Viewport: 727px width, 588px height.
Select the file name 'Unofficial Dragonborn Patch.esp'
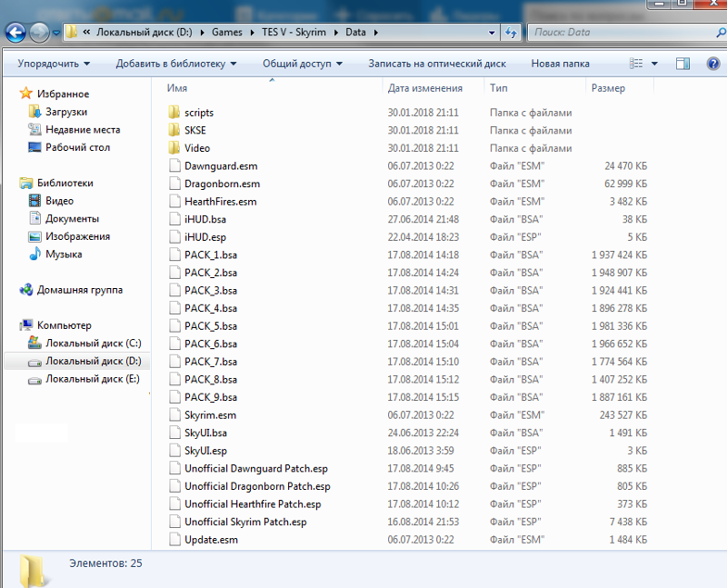257,486
